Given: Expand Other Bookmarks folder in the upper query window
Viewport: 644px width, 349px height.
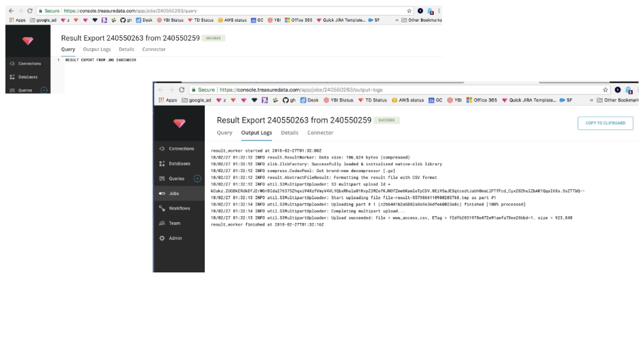Looking at the screenshot, I should coord(420,20).
